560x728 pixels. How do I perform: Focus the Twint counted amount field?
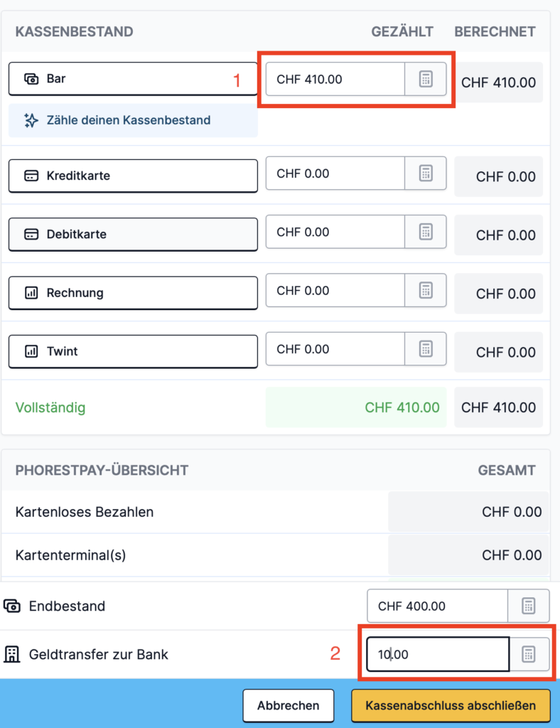(x=335, y=349)
